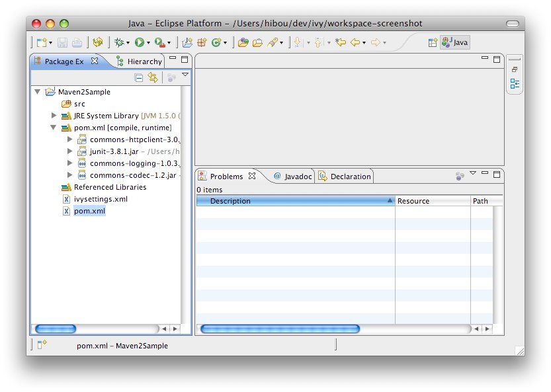Open the Package Explorer view menu arrow

tap(185, 75)
